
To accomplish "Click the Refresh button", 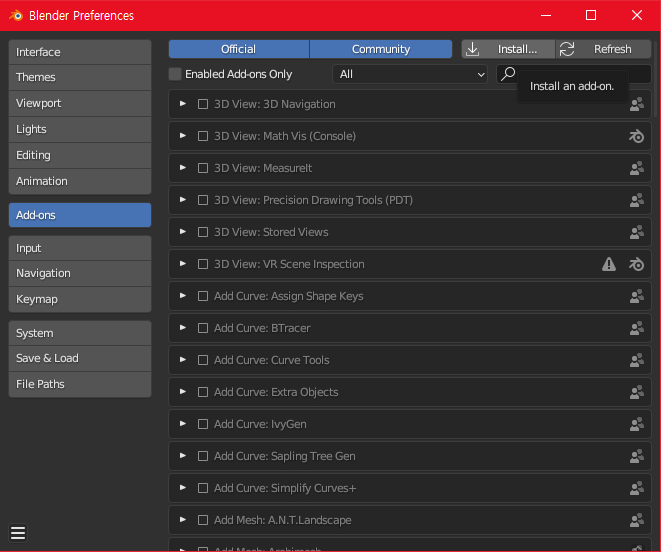I will pos(604,49).
